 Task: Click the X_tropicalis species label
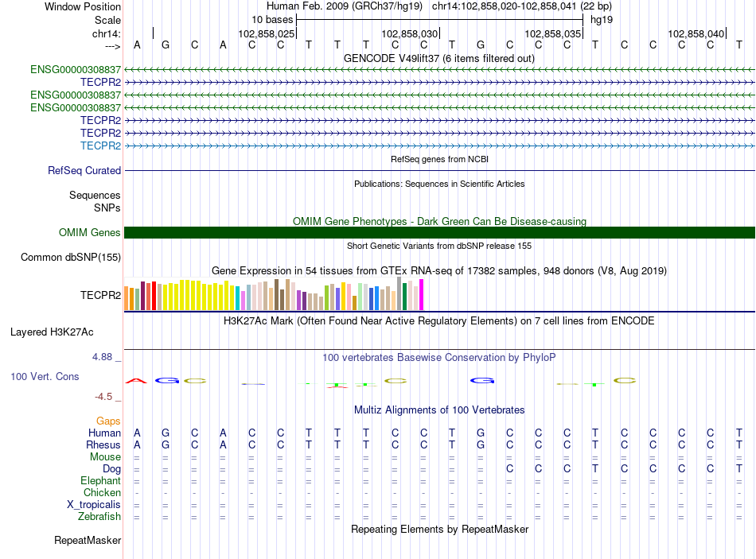click(x=94, y=505)
